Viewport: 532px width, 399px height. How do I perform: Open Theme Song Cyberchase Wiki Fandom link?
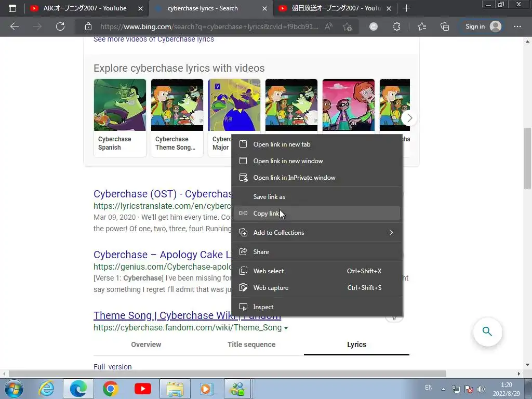tap(187, 315)
